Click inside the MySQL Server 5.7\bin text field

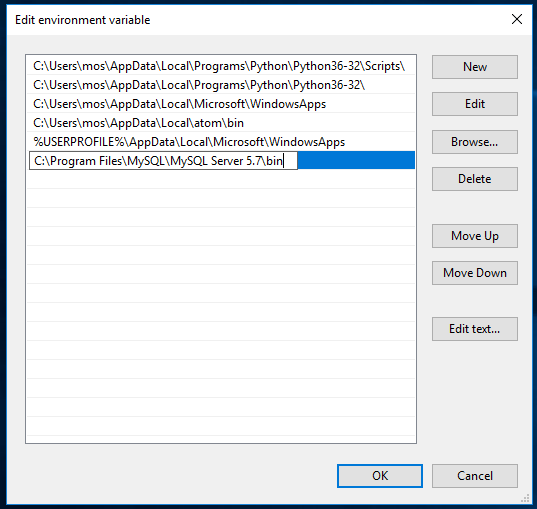(163, 161)
